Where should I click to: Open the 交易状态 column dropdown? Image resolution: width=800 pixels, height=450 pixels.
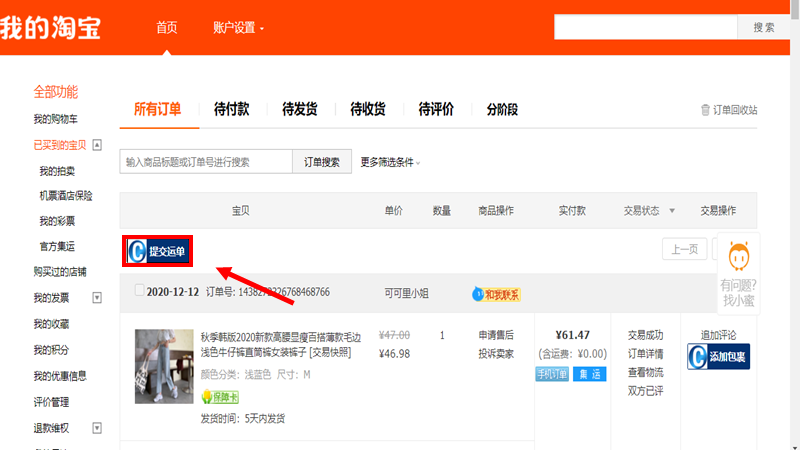671,211
